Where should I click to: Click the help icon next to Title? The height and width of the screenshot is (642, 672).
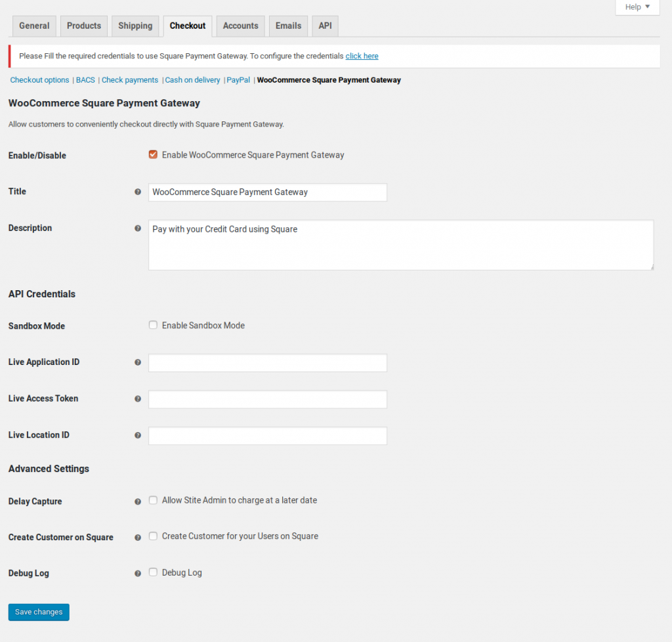[138, 192]
